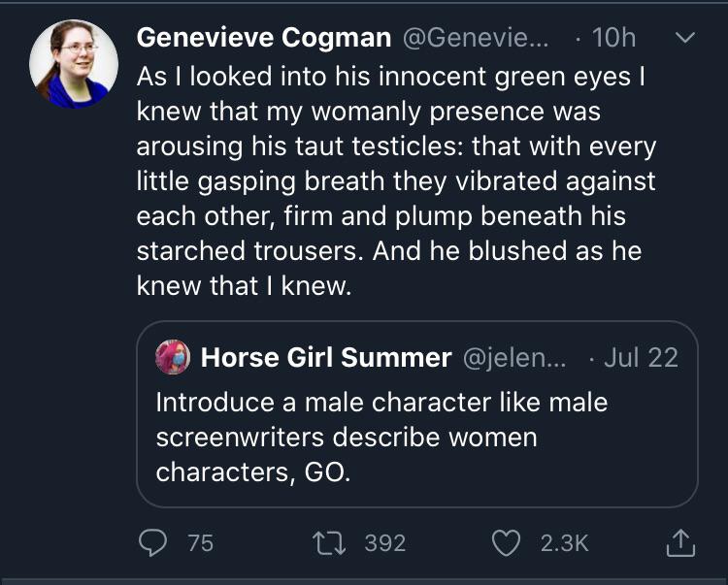Click the reply speech bubble icon

point(152,542)
